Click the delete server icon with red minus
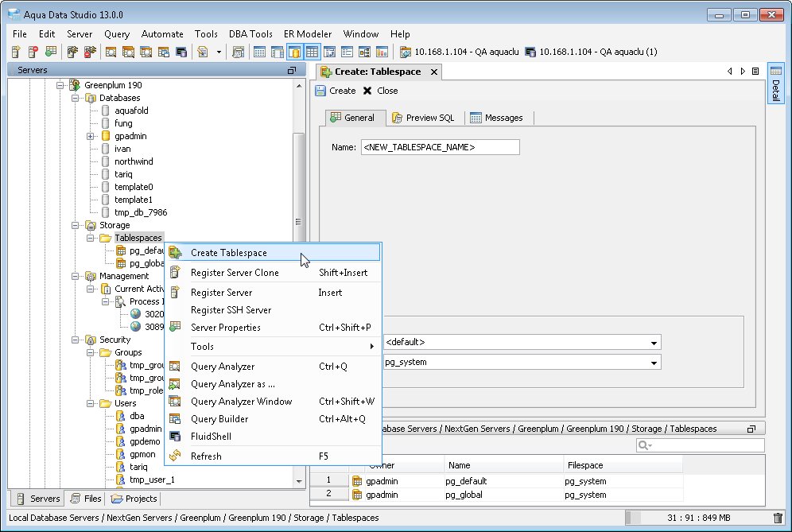This screenshot has width=792, height=532. point(33,52)
